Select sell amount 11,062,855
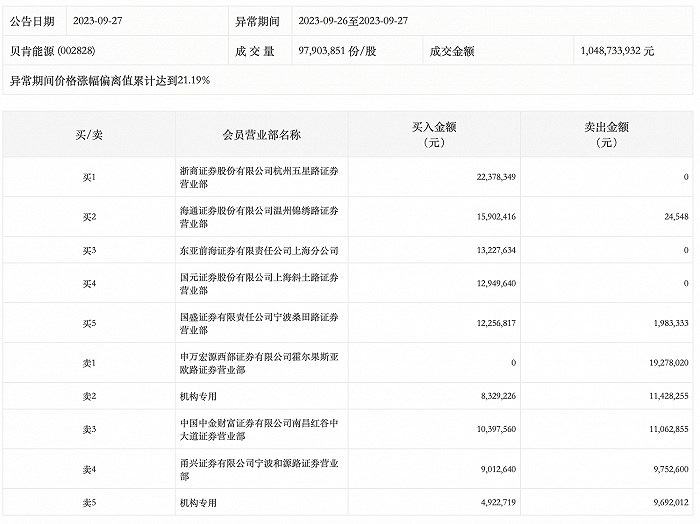The height and width of the screenshot is (524, 700). point(669,429)
